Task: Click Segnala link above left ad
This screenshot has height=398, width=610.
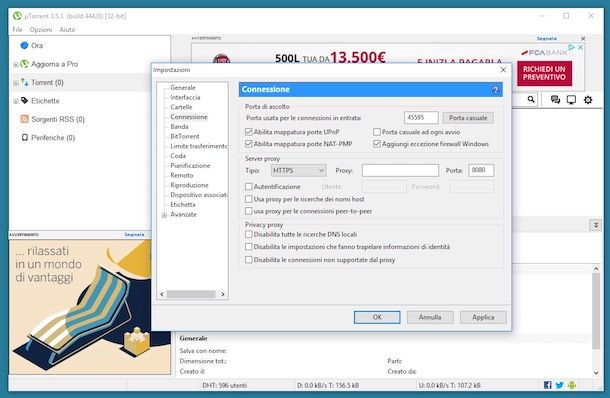Action: [134, 235]
